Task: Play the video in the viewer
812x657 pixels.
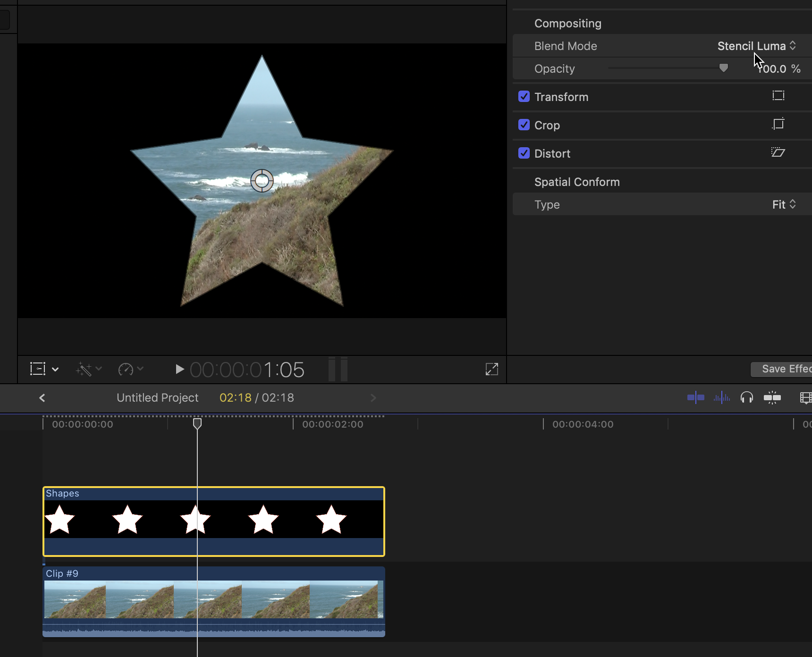Action: [179, 369]
